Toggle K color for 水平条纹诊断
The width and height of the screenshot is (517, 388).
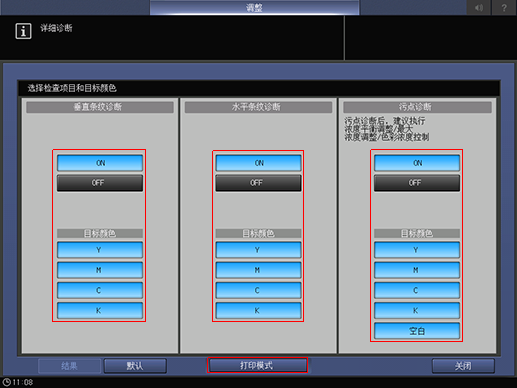click(x=258, y=311)
